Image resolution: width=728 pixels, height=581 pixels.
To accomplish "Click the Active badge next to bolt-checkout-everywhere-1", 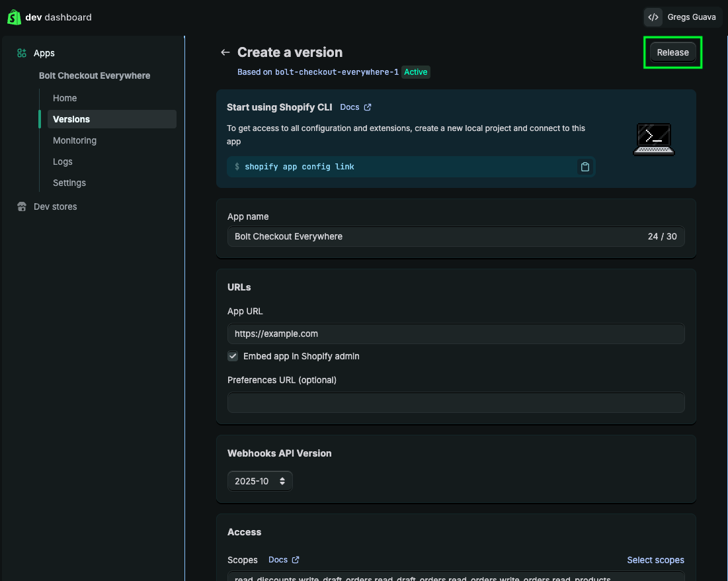I will click(x=415, y=72).
